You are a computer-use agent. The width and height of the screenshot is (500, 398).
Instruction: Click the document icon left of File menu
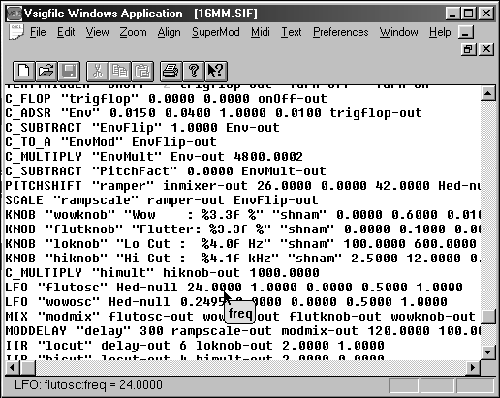[x=17, y=32]
